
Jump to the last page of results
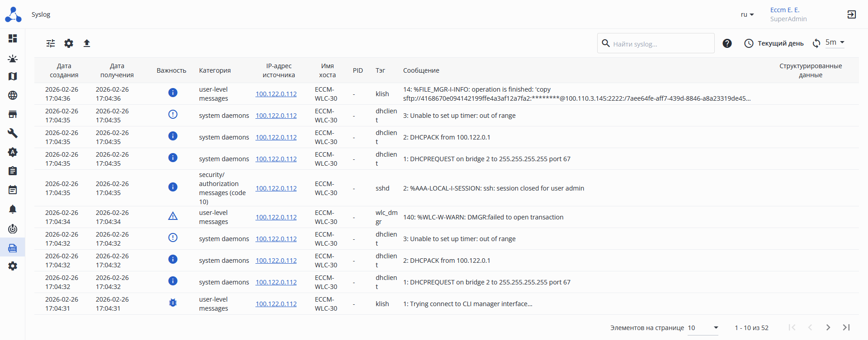[846, 327]
